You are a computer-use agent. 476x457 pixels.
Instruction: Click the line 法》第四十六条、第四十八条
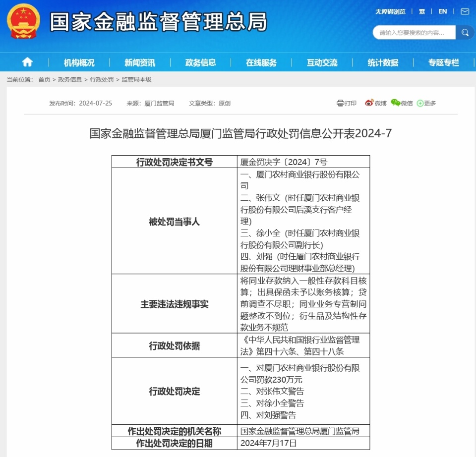[292, 351]
